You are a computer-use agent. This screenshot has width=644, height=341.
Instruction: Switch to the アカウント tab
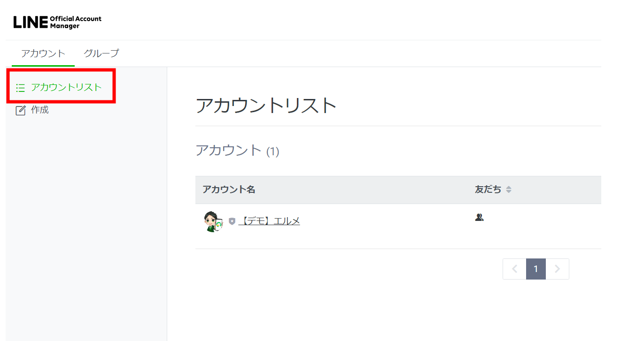tap(43, 53)
